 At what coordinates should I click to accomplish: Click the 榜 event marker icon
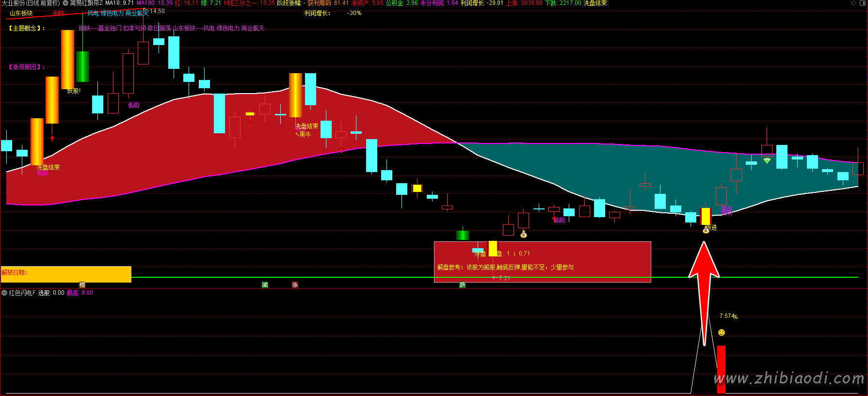[x=82, y=285]
